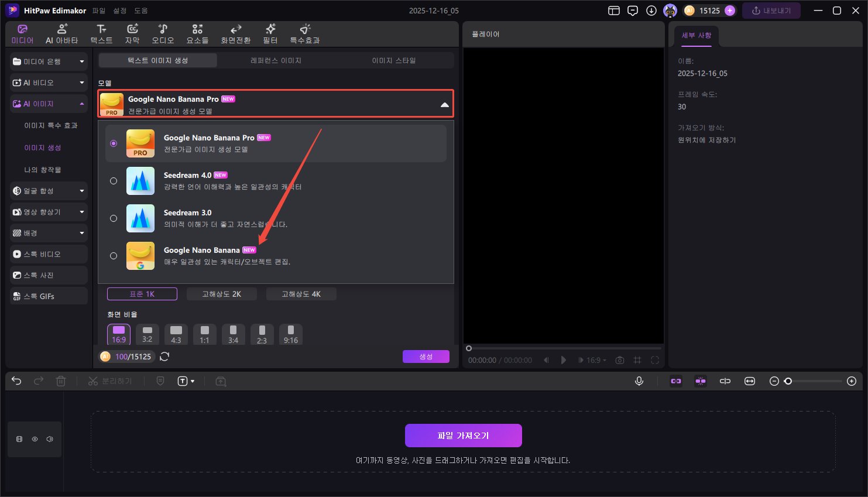Select the 자막 subtitle tool icon

pyautogui.click(x=132, y=34)
